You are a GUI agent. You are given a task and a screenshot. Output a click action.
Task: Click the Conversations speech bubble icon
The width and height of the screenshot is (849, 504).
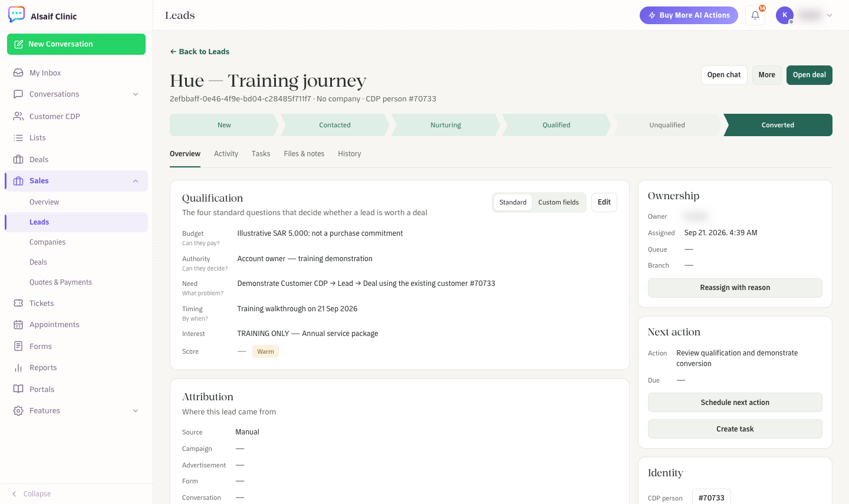click(x=18, y=94)
